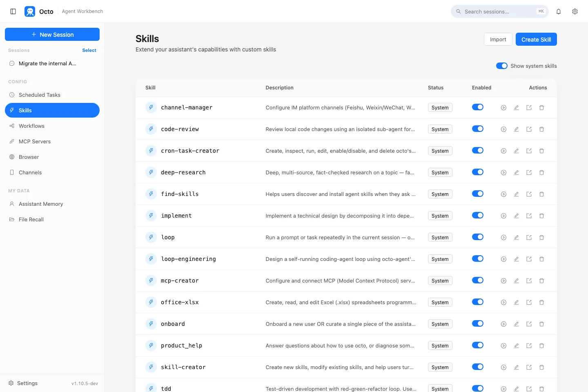Image resolution: width=588 pixels, height=392 pixels.
Task: Run the find-skills skill
Action: (x=503, y=194)
